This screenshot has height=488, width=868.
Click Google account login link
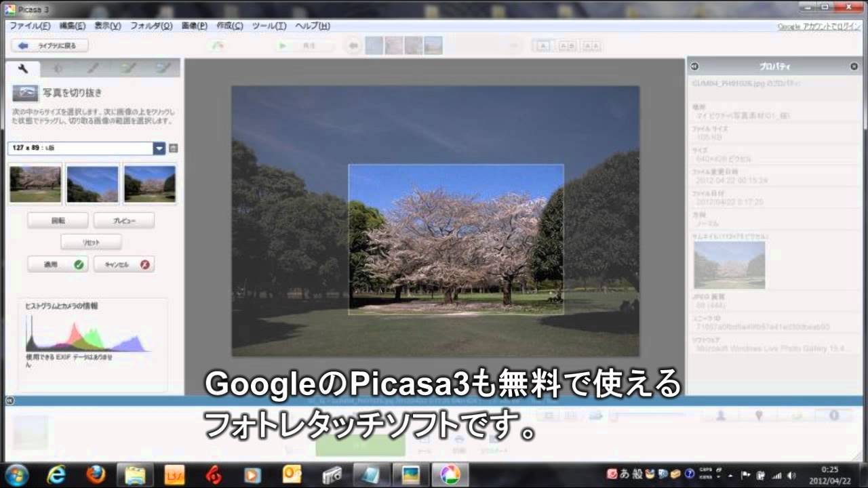(x=819, y=26)
